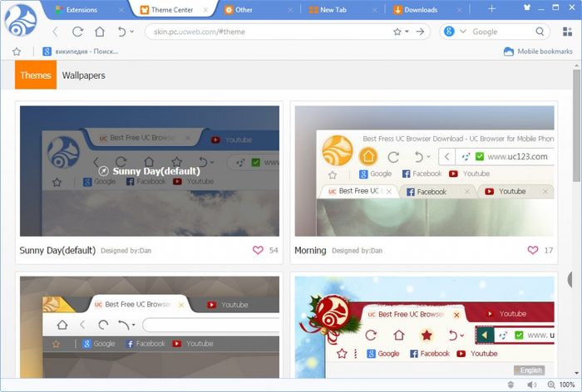582x392 pixels.
Task: Open dropdown next to address bar star
Action: pyautogui.click(x=407, y=32)
